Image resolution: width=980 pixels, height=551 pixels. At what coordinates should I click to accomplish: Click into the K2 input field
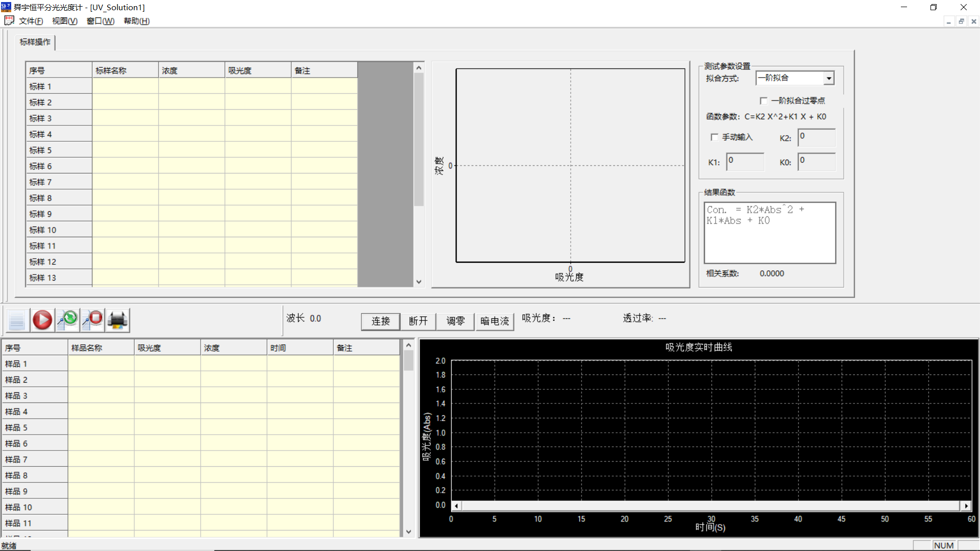817,137
